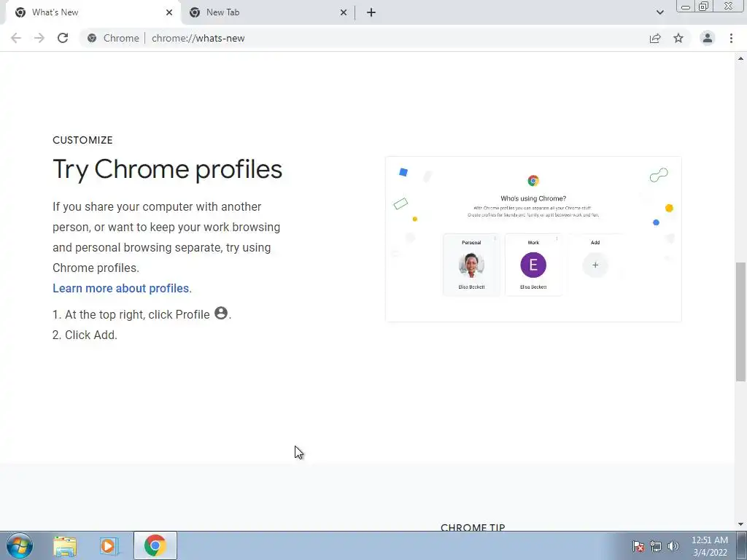Image resolution: width=747 pixels, height=560 pixels.
Task: Open the Action Center flag icon
Action: [638, 546]
